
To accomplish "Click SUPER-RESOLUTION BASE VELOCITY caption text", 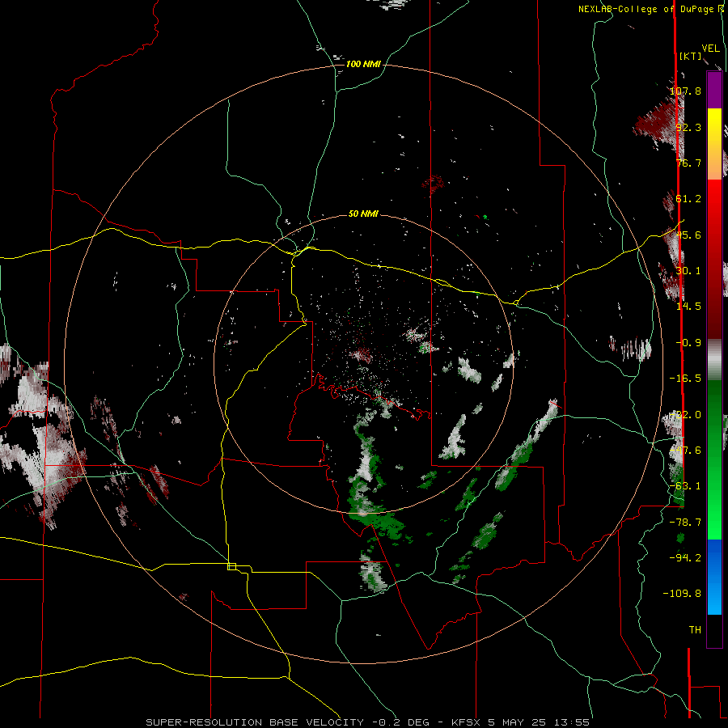I will 256,722.
